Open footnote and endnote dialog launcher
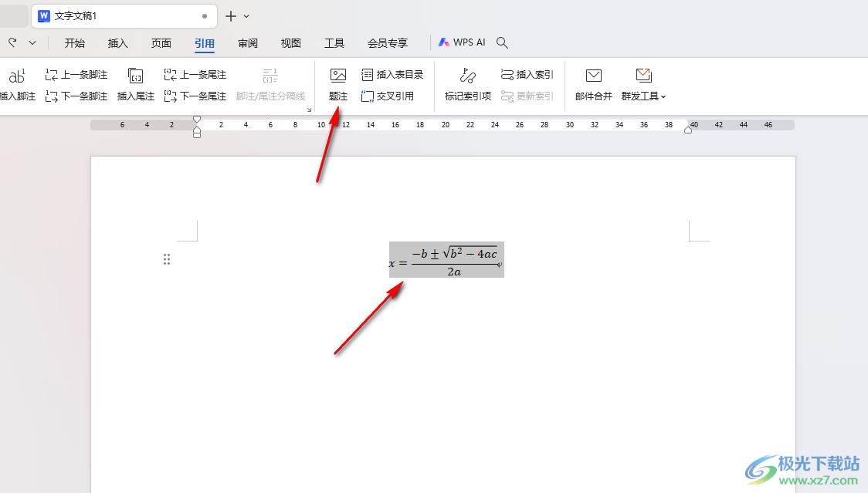Viewport: 868px width, 493px height. (310, 110)
